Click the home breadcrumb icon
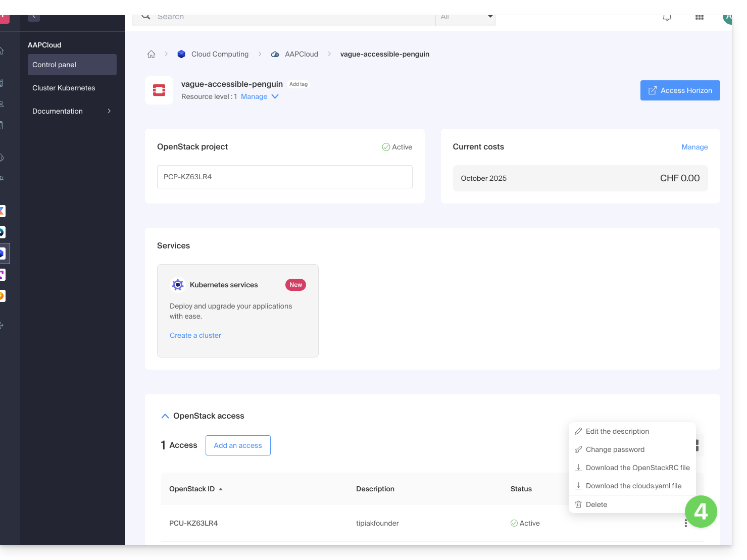The height and width of the screenshot is (560, 747). [151, 54]
